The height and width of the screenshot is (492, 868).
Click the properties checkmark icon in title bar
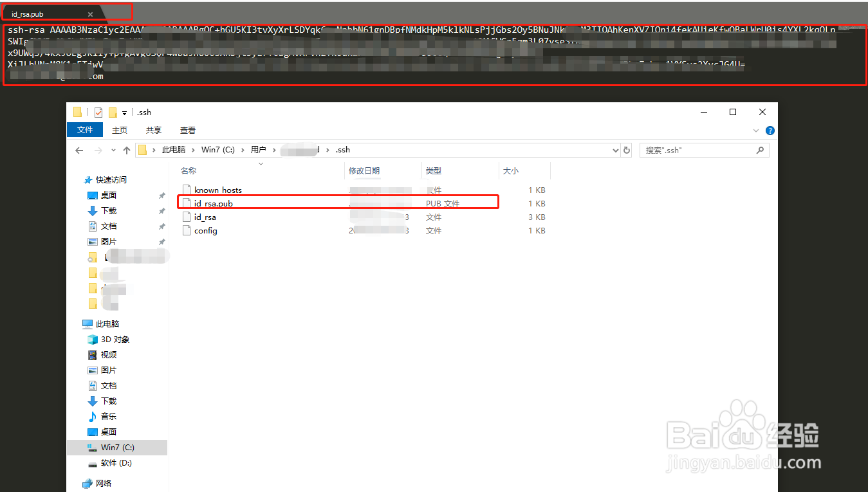pyautogui.click(x=98, y=112)
